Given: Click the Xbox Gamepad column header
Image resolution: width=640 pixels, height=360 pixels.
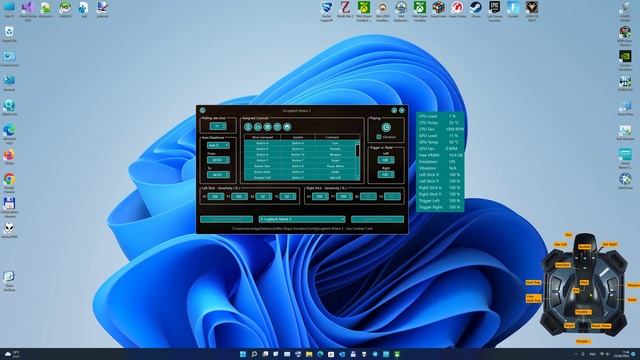Looking at the screenshot, I should pyautogui.click(x=262, y=138).
